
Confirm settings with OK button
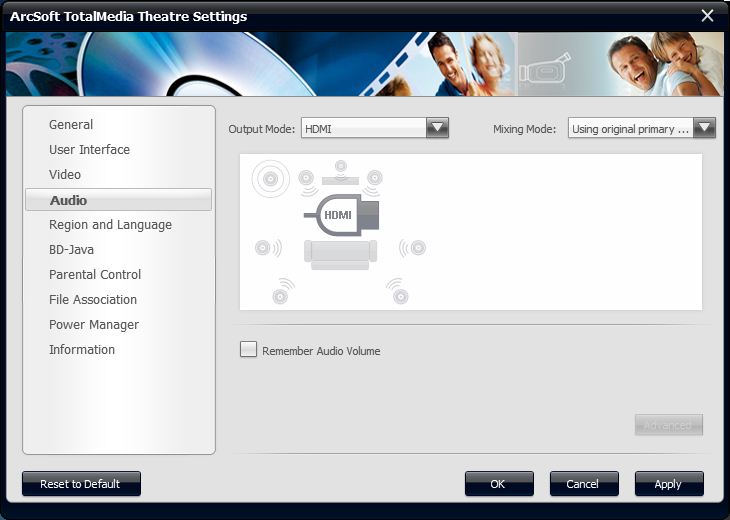tap(499, 484)
